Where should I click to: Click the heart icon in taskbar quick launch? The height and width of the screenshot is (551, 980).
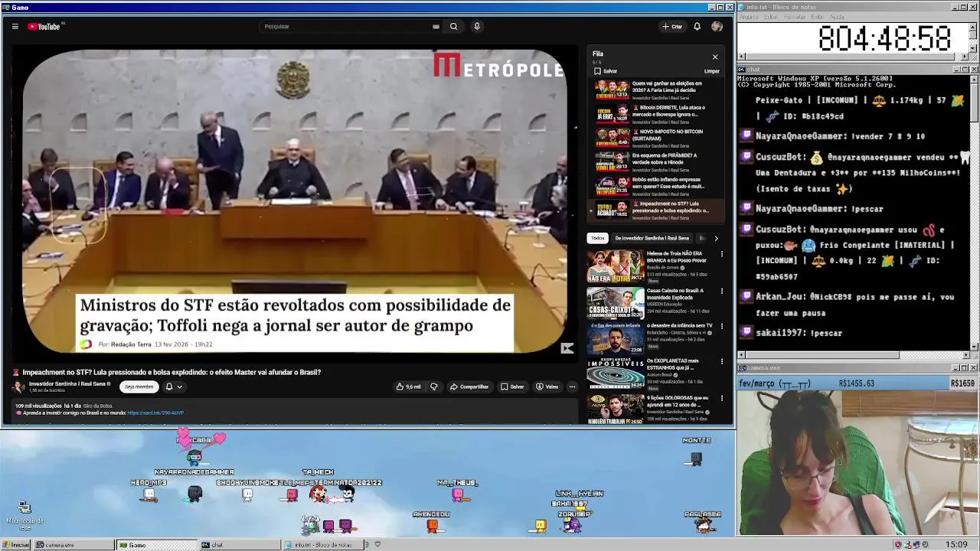(x=377, y=544)
